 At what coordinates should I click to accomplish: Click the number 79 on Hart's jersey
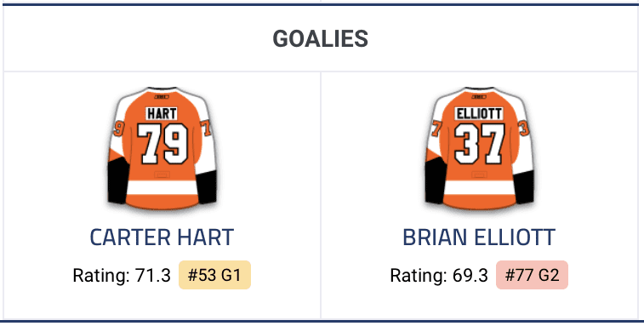point(162,144)
